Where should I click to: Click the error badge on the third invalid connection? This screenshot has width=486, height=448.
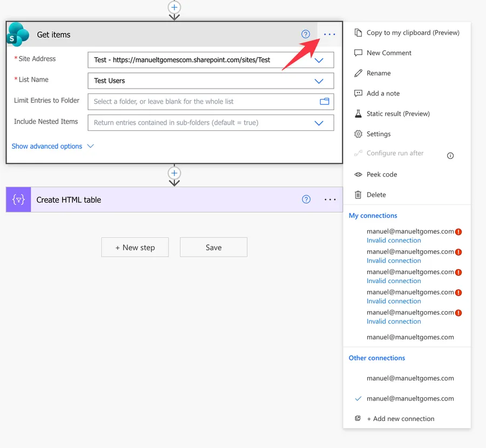pyautogui.click(x=458, y=272)
